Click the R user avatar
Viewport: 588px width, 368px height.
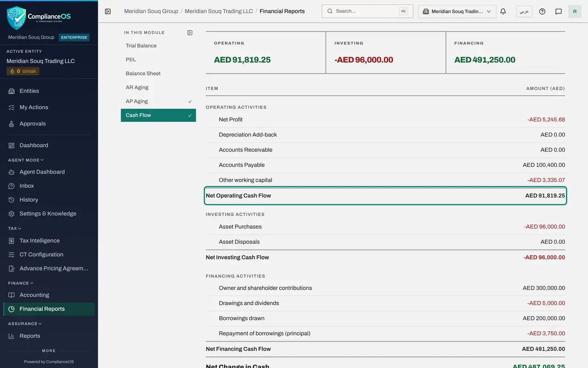click(x=575, y=11)
